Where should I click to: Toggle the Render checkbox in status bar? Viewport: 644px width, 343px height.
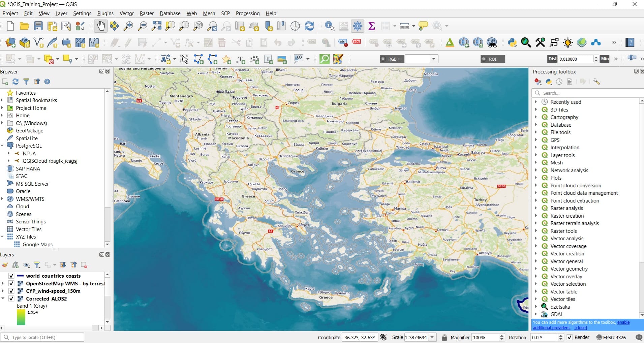point(570,337)
